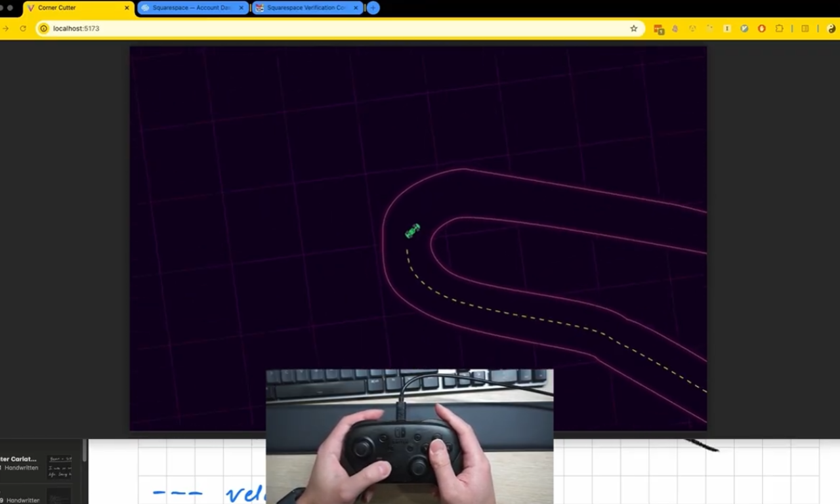Switch to Squarespace Account Dashboard tab
Viewport: 840px width, 504px height.
pos(190,8)
